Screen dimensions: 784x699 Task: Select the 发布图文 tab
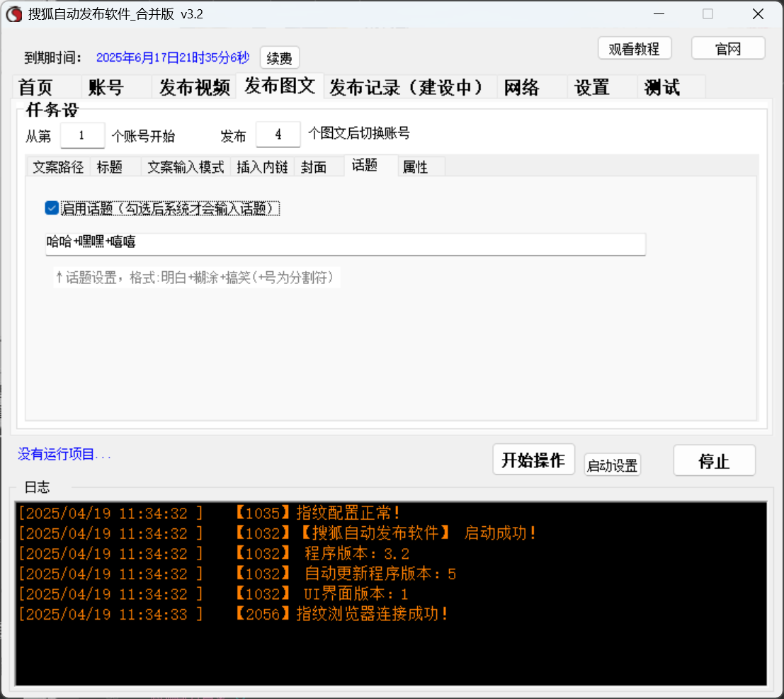[x=280, y=86]
